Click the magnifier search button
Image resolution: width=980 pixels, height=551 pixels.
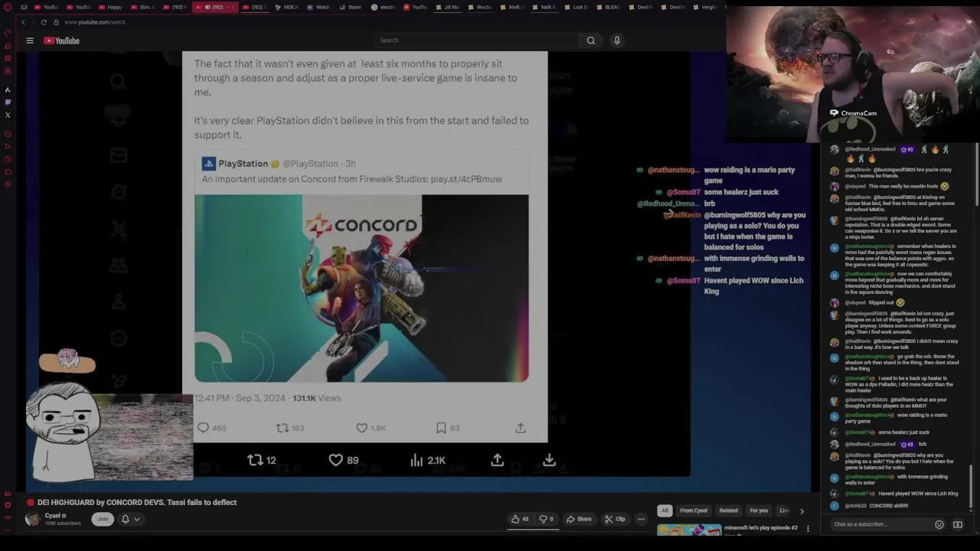pos(590,41)
